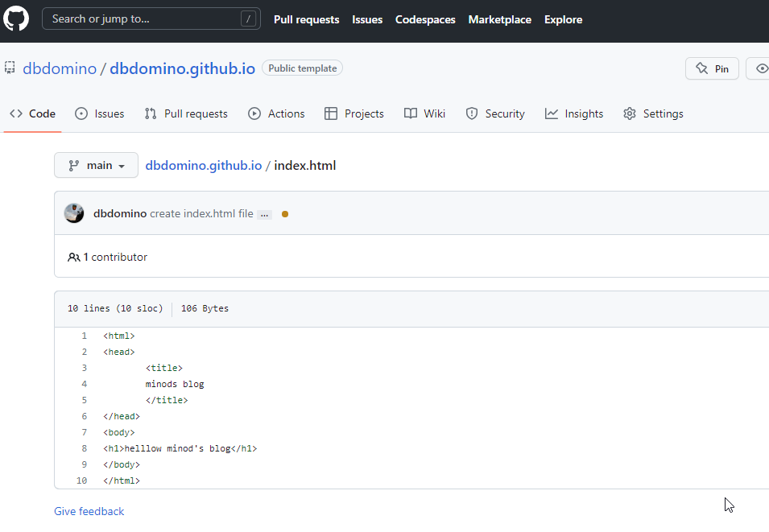Open the Actions tab

(276, 113)
